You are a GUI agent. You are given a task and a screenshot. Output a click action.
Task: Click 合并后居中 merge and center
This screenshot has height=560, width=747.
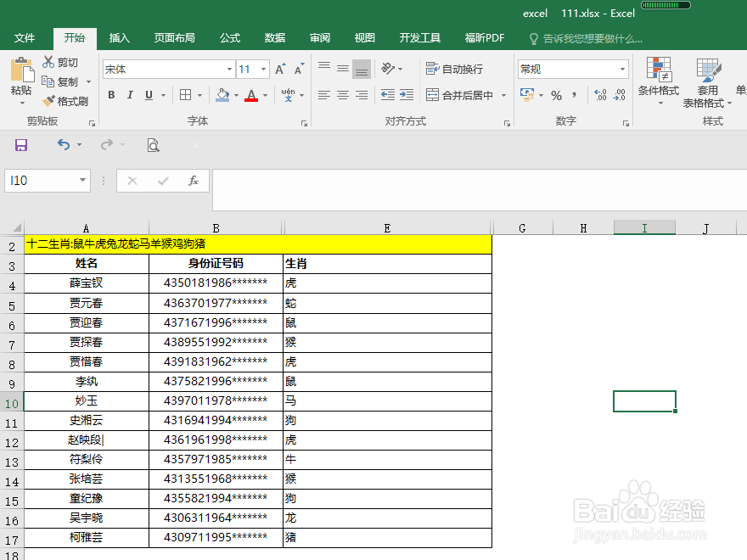459,95
